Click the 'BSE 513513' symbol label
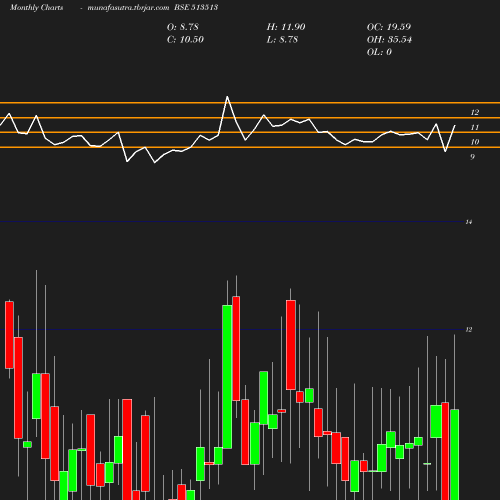This screenshot has height=500, width=500. click(x=196, y=7)
